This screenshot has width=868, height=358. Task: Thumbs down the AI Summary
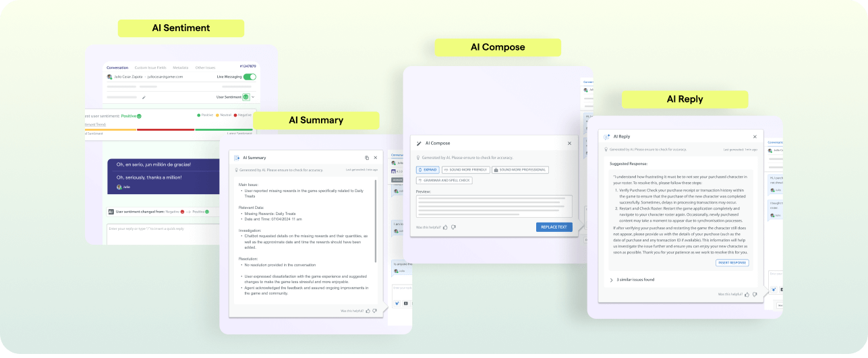coord(375,311)
